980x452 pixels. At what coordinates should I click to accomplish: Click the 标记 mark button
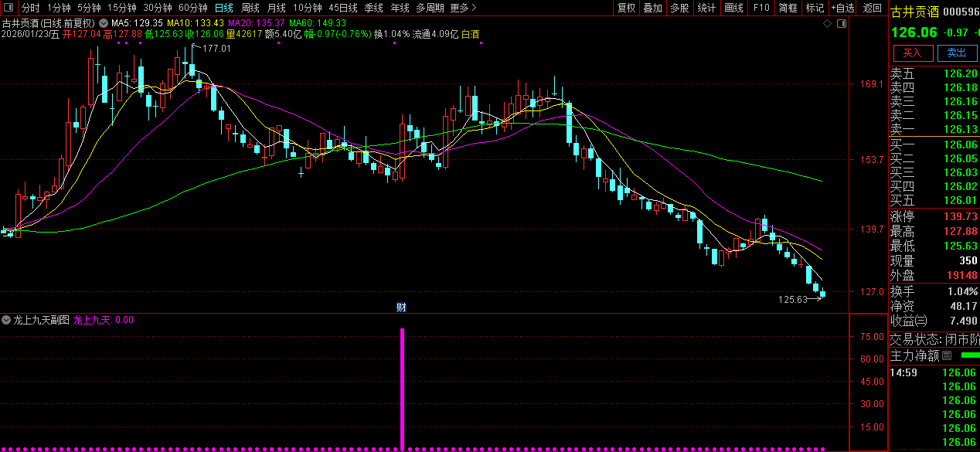[815, 8]
